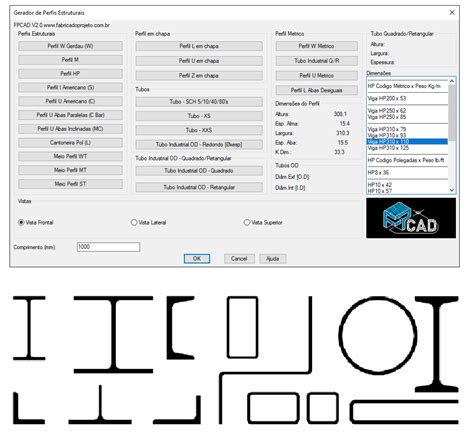Click the list's scroll-down arrow
Image resolution: width=474 pixels, height=437 pixels.
tap(452, 190)
